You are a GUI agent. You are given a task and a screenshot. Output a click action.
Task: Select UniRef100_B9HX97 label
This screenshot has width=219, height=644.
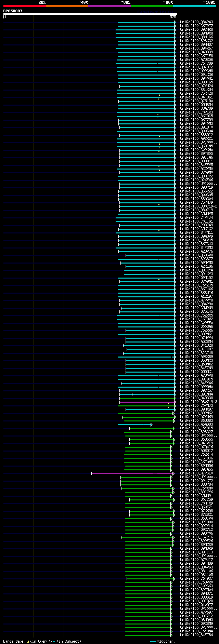tap(196, 410)
